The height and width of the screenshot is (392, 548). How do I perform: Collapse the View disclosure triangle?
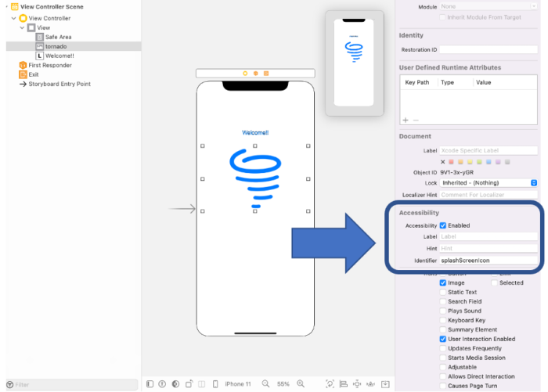tap(23, 27)
